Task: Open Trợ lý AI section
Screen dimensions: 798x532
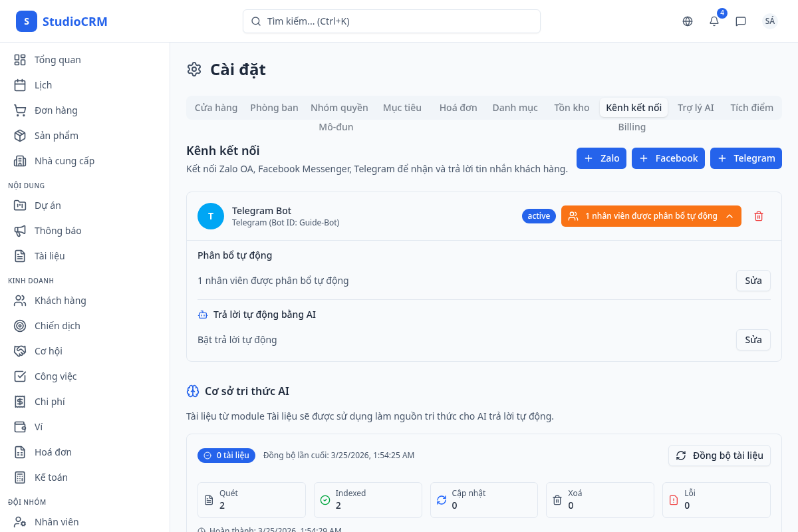Action: click(696, 107)
